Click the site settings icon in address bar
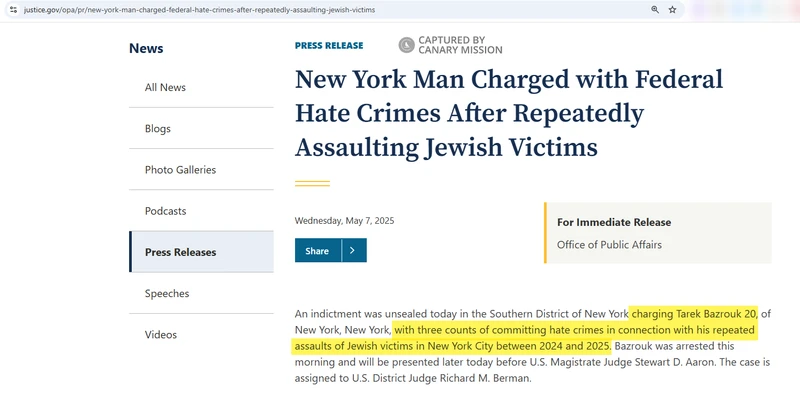The image size is (800, 394). coord(13,10)
